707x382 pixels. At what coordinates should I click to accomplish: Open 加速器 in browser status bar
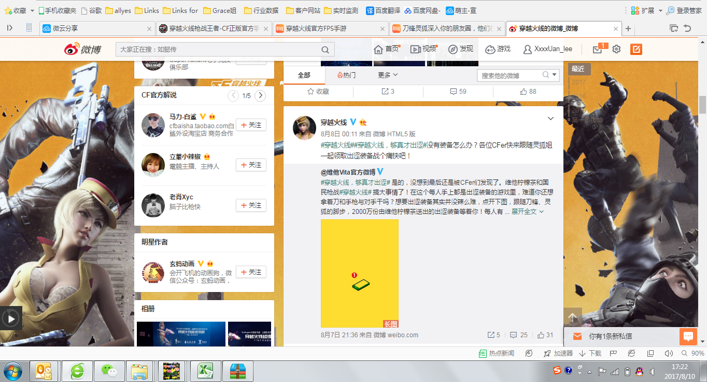(x=558, y=353)
